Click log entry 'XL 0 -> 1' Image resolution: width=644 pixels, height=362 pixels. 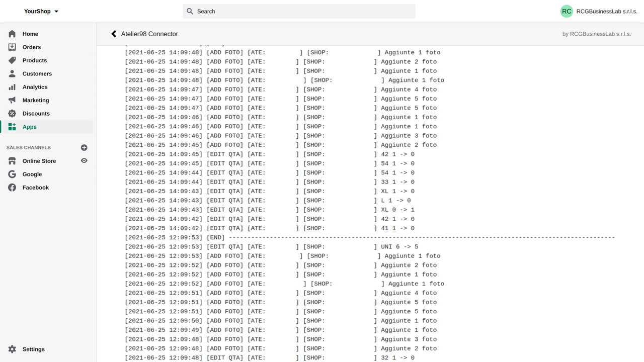click(x=270, y=210)
